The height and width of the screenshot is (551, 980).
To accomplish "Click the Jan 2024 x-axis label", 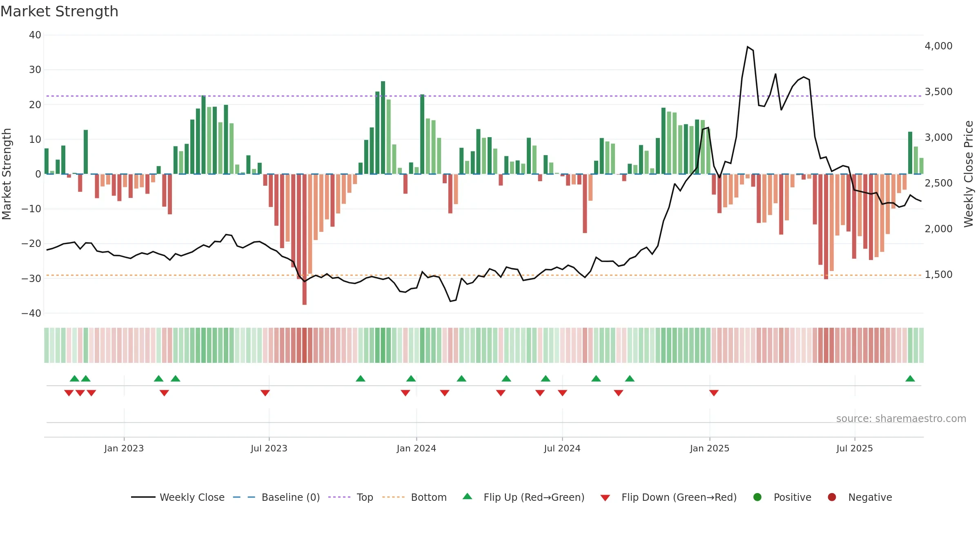I will click(x=416, y=449).
